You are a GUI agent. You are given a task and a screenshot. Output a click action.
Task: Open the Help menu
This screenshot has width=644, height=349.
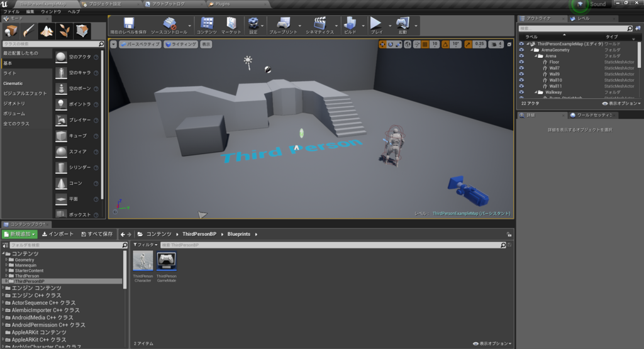[74, 12]
